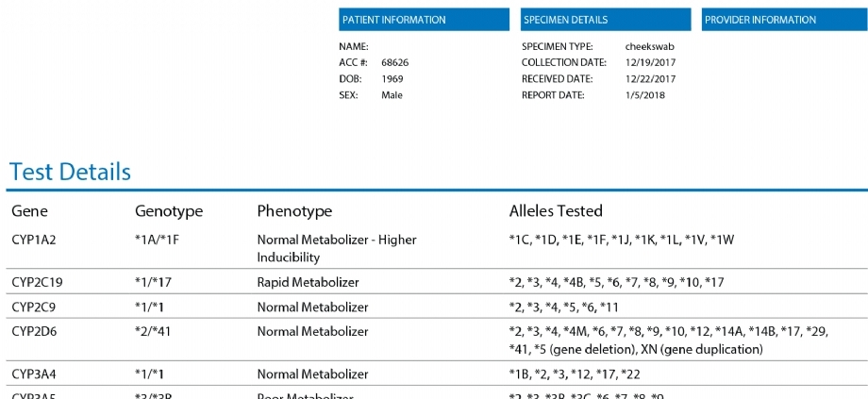868x399 pixels.
Task: Click the Specimen Details header
Action: pos(565,20)
